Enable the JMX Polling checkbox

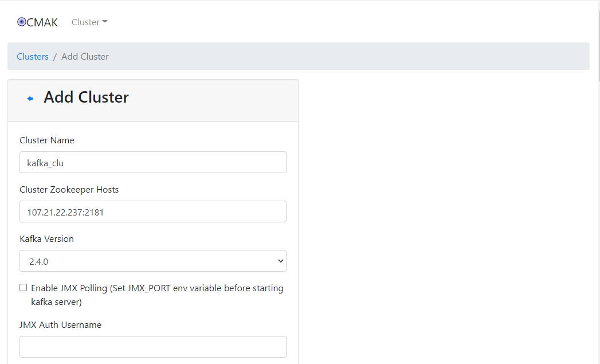(23, 288)
